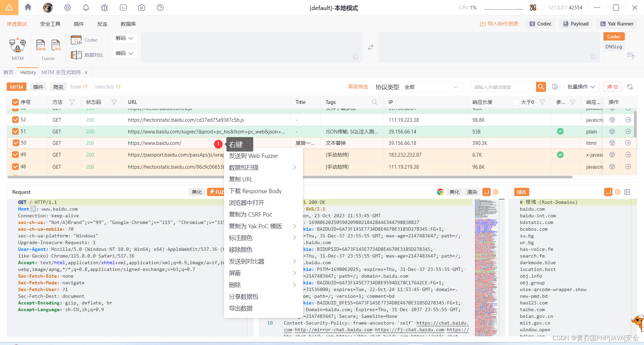The height and width of the screenshot is (345, 644).
Task: Click fuzz icon for row 50
Action: 612,143
